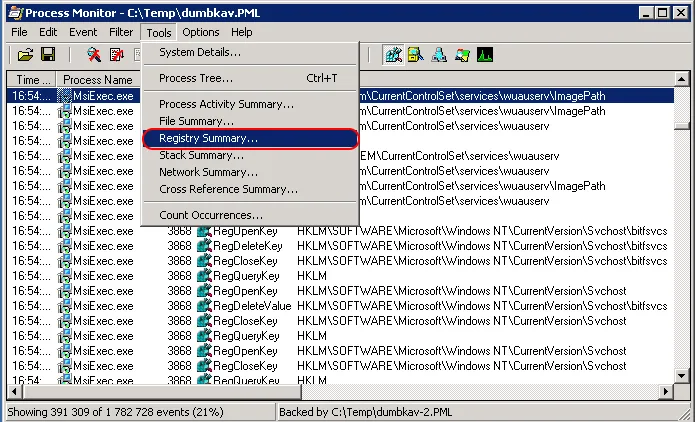Viewport: 695px width, 422px height.
Task: Open the Event menu
Action: tap(84, 32)
